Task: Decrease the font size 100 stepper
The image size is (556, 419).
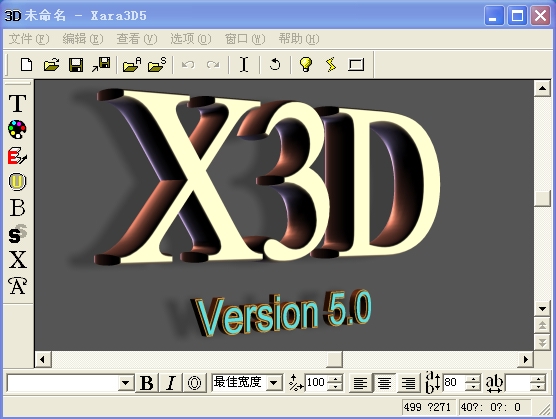Action: click(x=335, y=387)
